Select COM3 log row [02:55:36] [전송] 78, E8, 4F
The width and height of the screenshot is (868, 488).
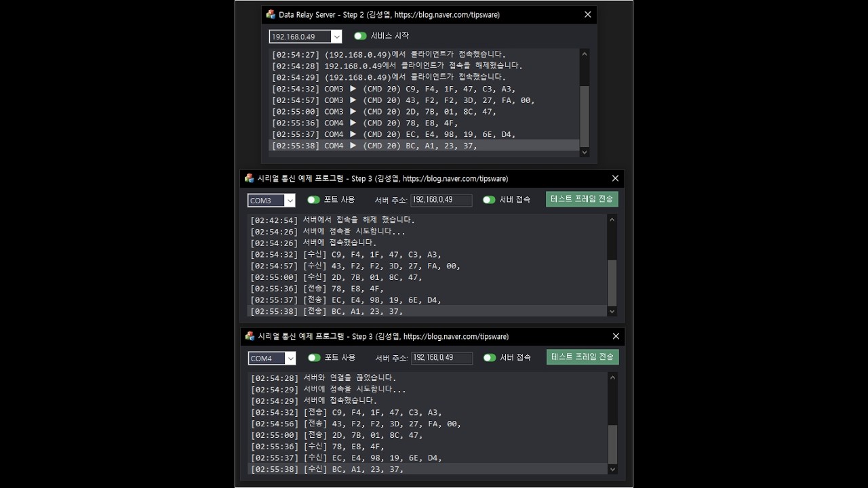coord(427,289)
